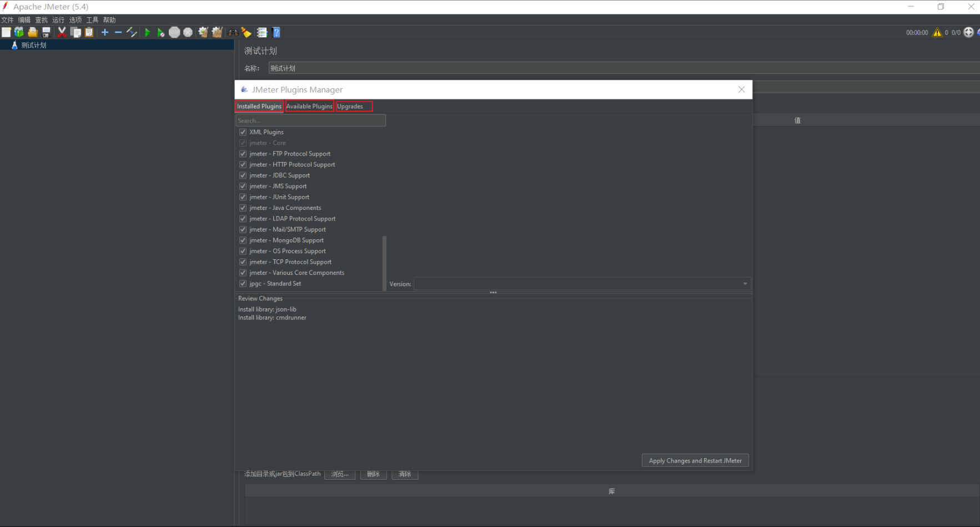Image resolution: width=980 pixels, height=527 pixels.
Task: Uncheck jmeter - OS Process Support checkbox
Action: click(243, 251)
